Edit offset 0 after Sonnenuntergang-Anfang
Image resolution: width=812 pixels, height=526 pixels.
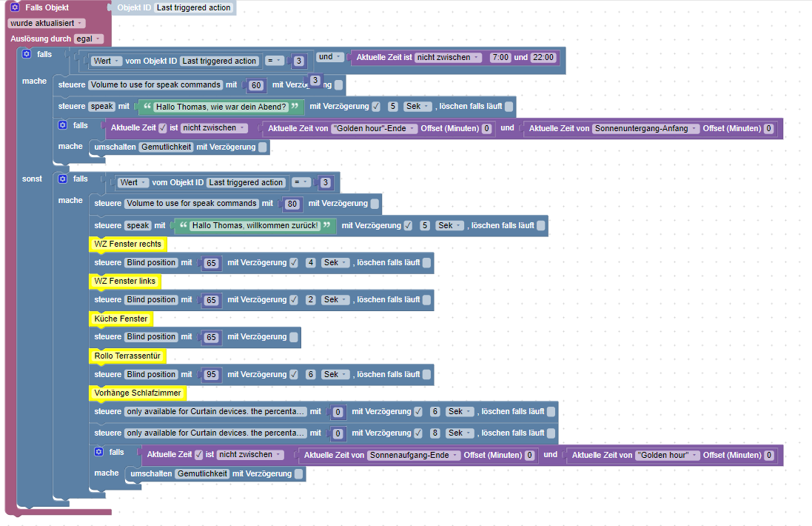[769, 128]
